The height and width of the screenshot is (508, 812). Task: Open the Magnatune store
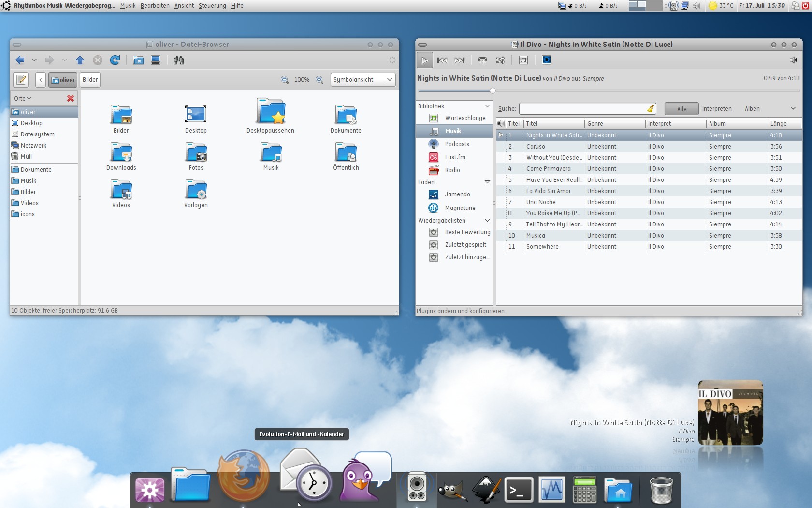(454, 208)
